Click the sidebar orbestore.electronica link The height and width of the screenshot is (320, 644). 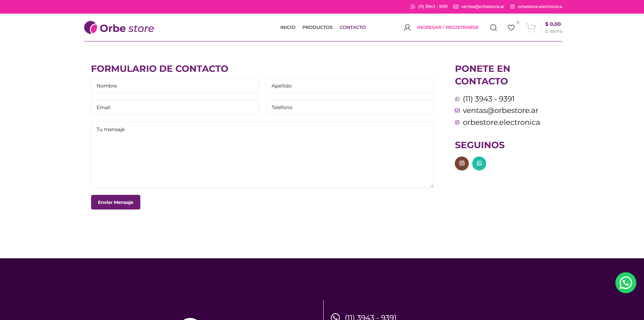point(501,122)
